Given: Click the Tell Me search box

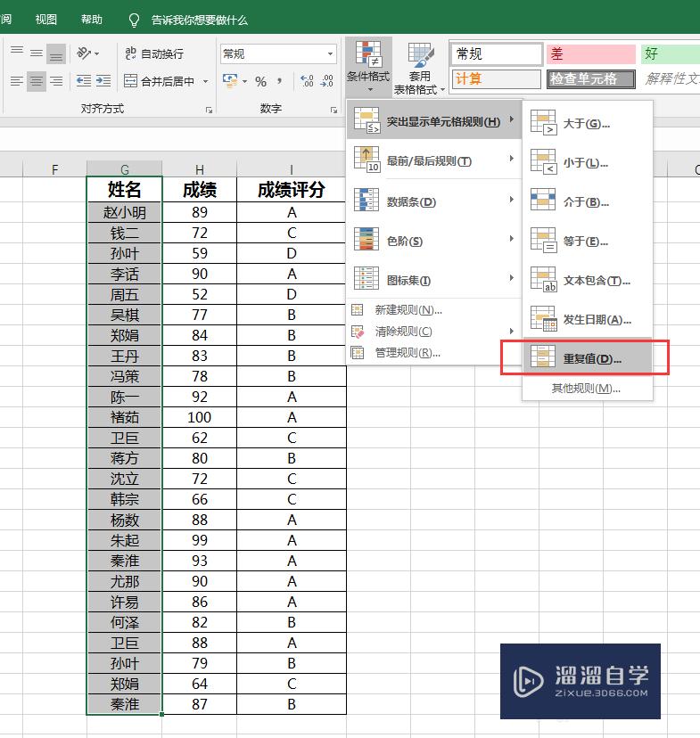Looking at the screenshot, I should [x=199, y=20].
